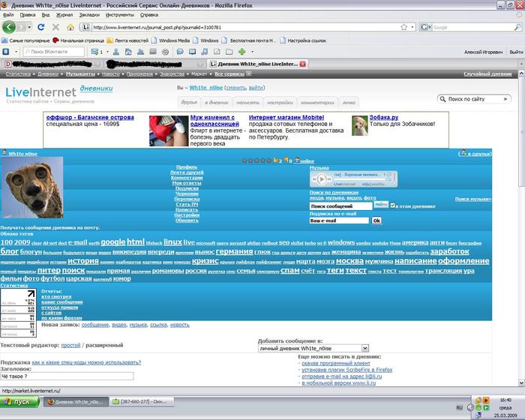Click the Forward navigation arrow
The image size is (525, 420).
(22, 27)
